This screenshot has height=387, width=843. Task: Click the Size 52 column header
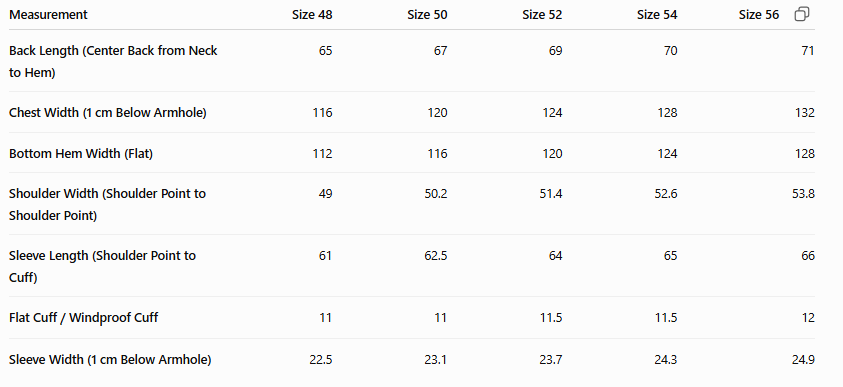click(x=542, y=15)
